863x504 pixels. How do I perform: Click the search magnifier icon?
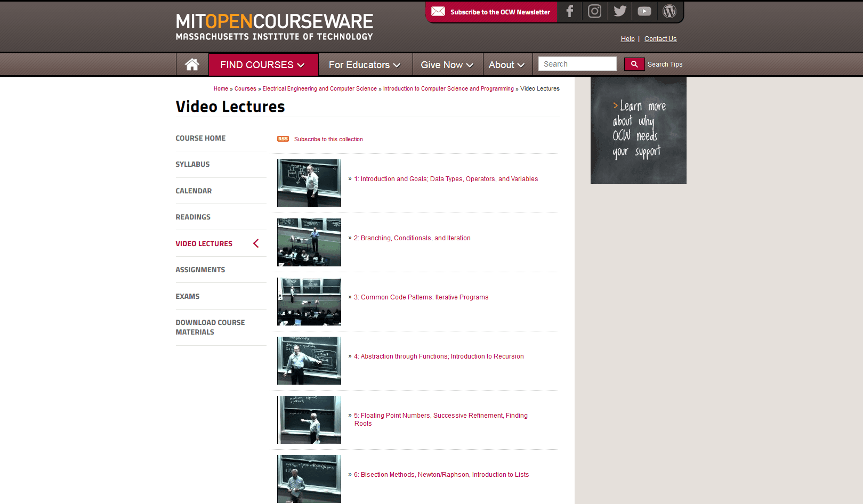coord(634,63)
